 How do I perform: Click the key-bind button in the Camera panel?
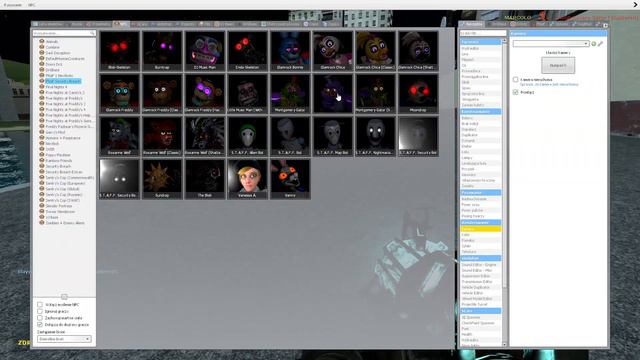point(558,65)
